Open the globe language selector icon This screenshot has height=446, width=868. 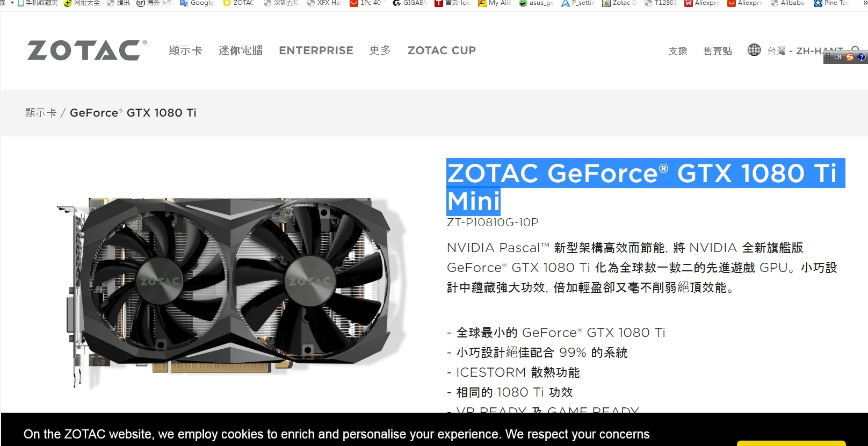click(x=754, y=50)
